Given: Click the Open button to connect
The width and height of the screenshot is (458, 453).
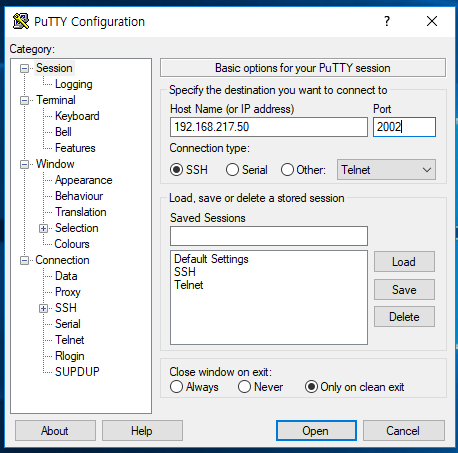Looking at the screenshot, I should point(316,431).
